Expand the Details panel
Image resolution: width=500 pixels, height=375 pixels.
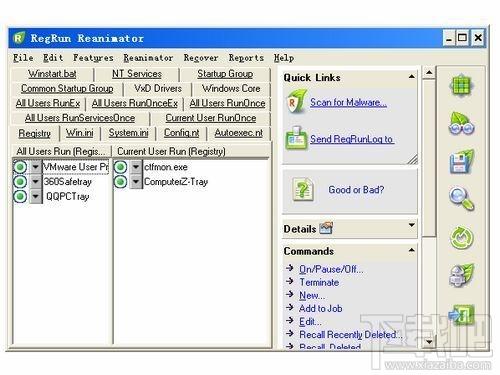pyautogui.click(x=412, y=225)
